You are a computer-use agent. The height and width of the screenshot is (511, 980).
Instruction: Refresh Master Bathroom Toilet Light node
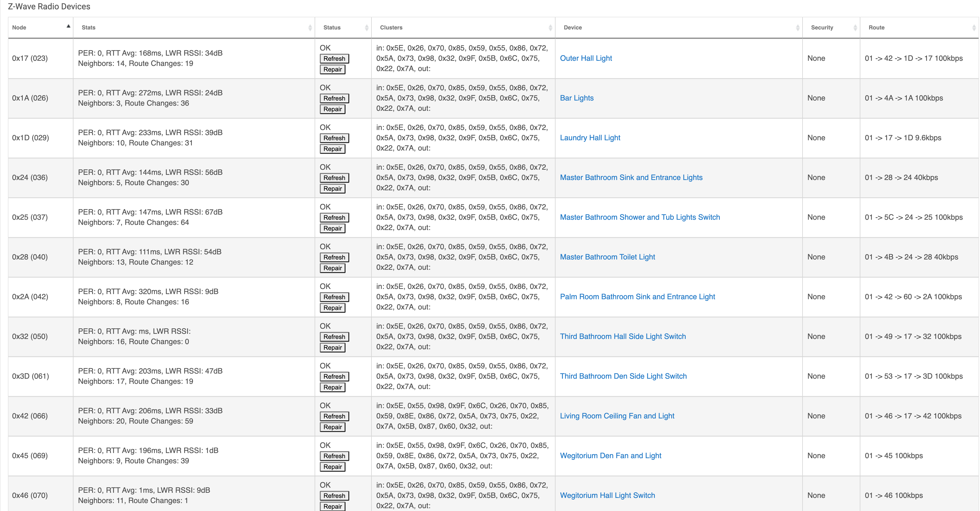tap(334, 257)
